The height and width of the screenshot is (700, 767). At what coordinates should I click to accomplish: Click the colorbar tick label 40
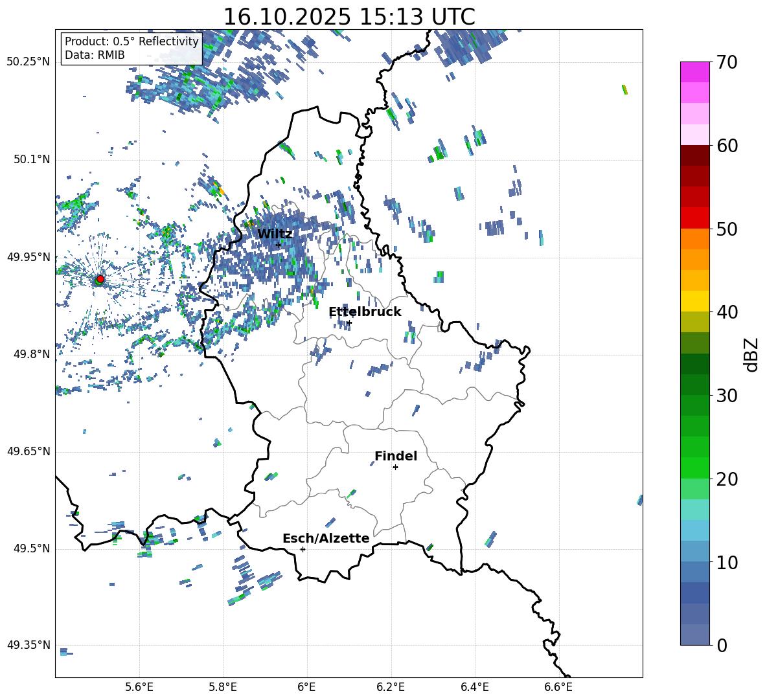coord(727,312)
